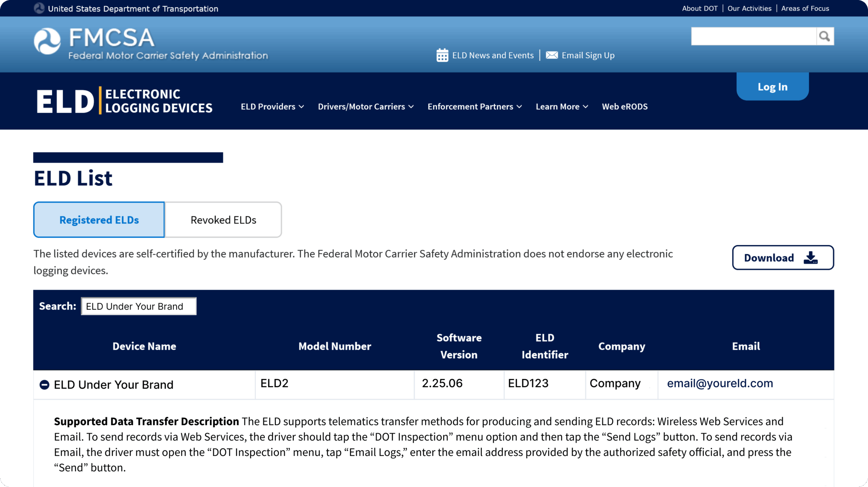The width and height of the screenshot is (868, 487).
Task: Click the ELD News calendar icon
Action: (x=442, y=55)
